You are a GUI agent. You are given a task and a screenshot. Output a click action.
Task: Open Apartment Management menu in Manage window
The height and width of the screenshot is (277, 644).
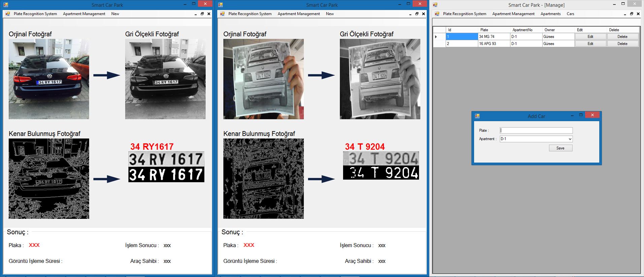(x=513, y=14)
